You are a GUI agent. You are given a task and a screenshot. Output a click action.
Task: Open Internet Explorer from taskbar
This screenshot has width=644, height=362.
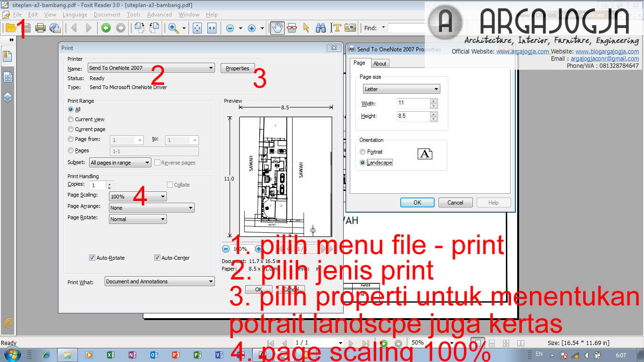coord(46,354)
